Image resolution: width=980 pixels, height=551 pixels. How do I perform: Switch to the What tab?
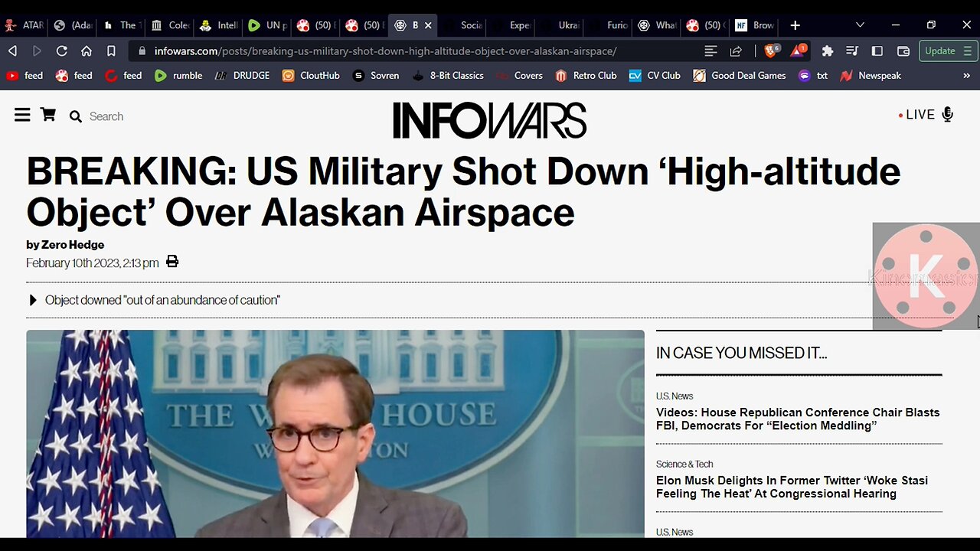coord(656,25)
